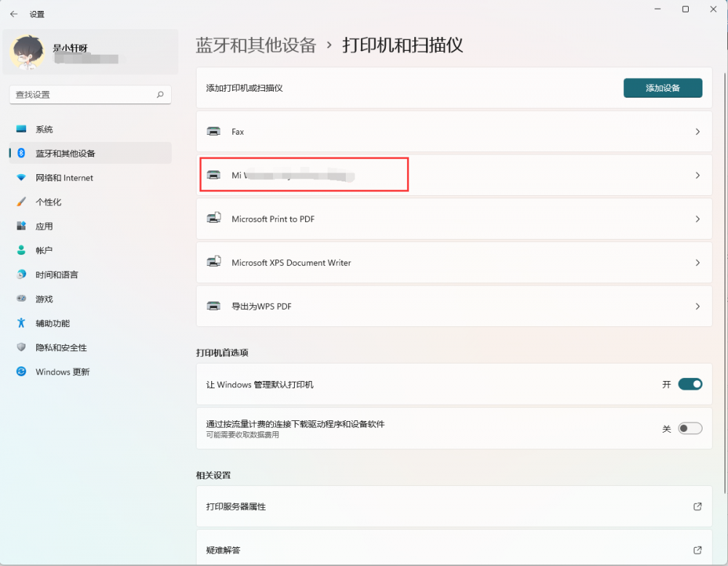
Task: Select the 游戏 controller icon
Action: [22, 299]
